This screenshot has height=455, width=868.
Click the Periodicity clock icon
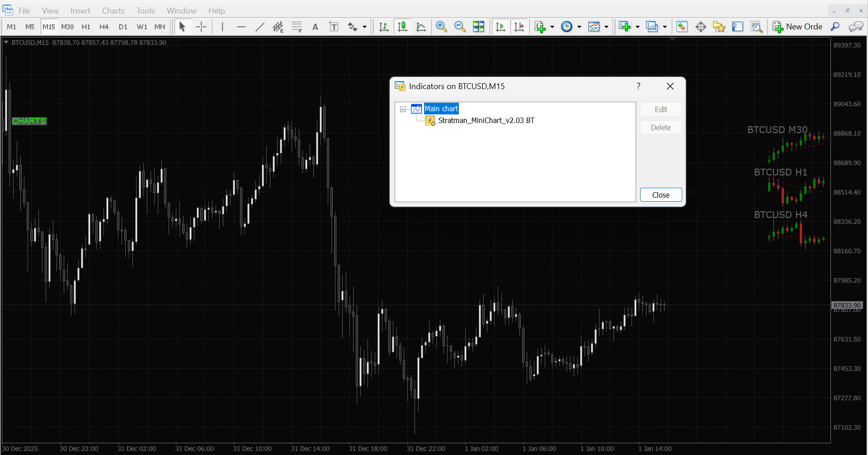coord(566,27)
